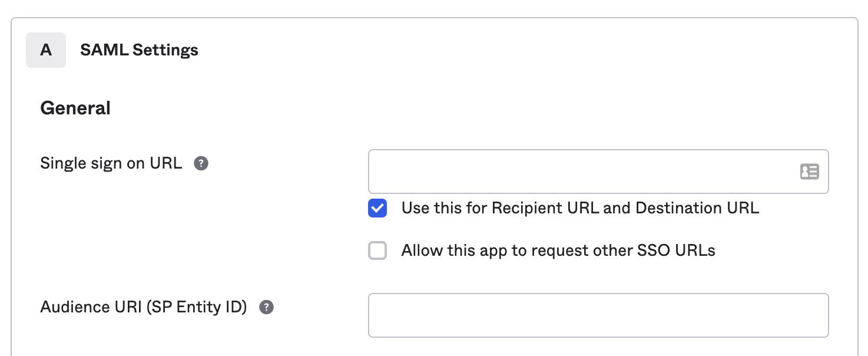Click the Single sign on URL label text
The image size is (868, 356).
coord(110,163)
